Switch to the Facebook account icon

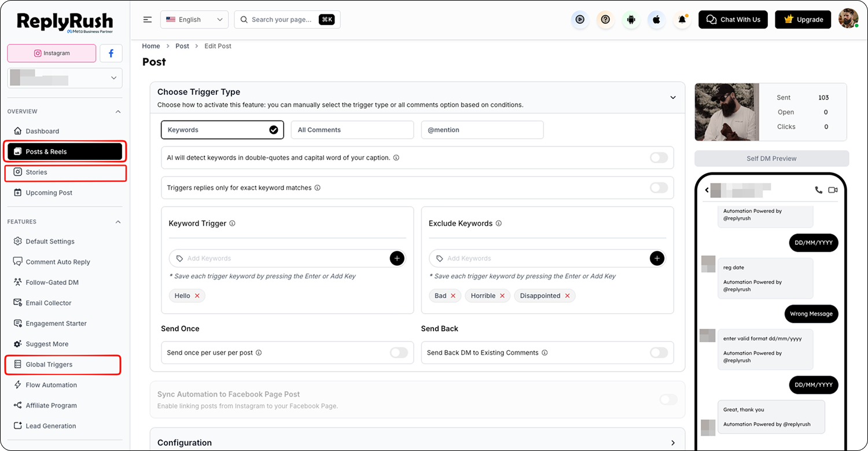click(x=111, y=53)
